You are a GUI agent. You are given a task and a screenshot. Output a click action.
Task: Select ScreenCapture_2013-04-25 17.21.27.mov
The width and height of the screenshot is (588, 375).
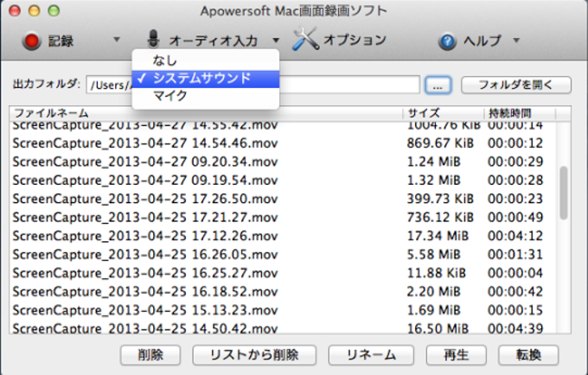coord(145,217)
